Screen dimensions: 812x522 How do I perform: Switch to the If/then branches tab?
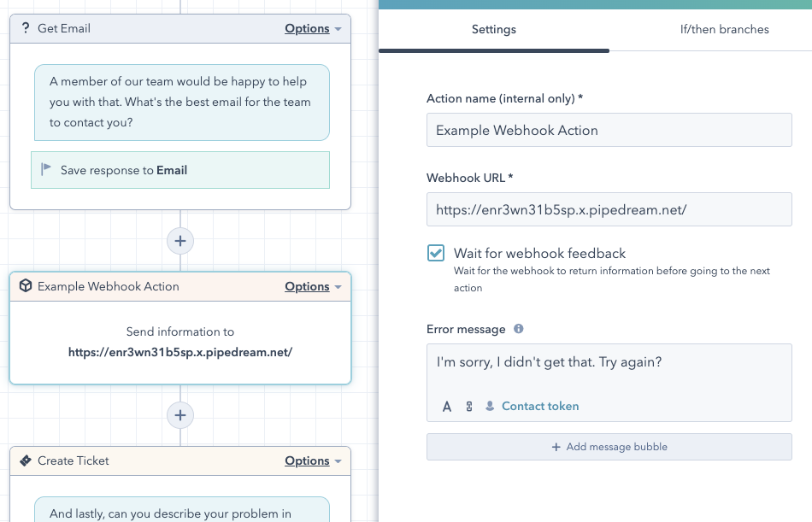pyautogui.click(x=725, y=29)
